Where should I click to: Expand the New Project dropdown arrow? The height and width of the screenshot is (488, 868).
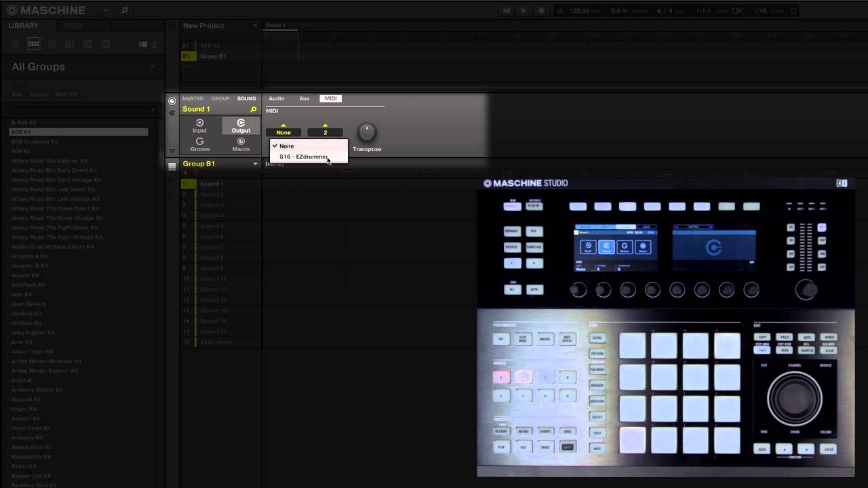[256, 26]
